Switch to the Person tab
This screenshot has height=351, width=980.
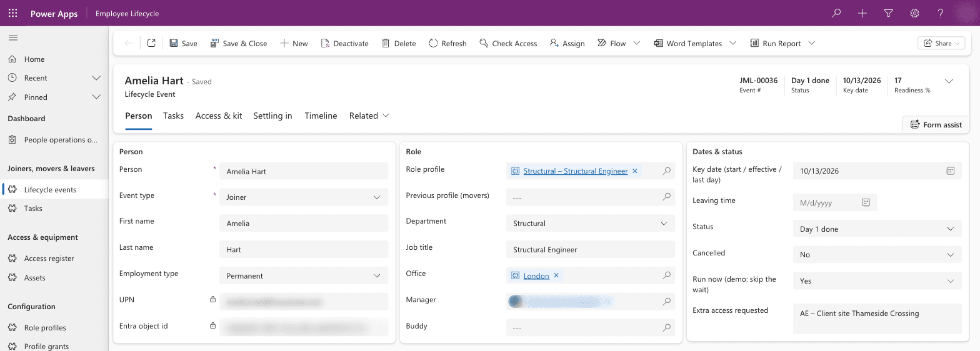(x=139, y=116)
